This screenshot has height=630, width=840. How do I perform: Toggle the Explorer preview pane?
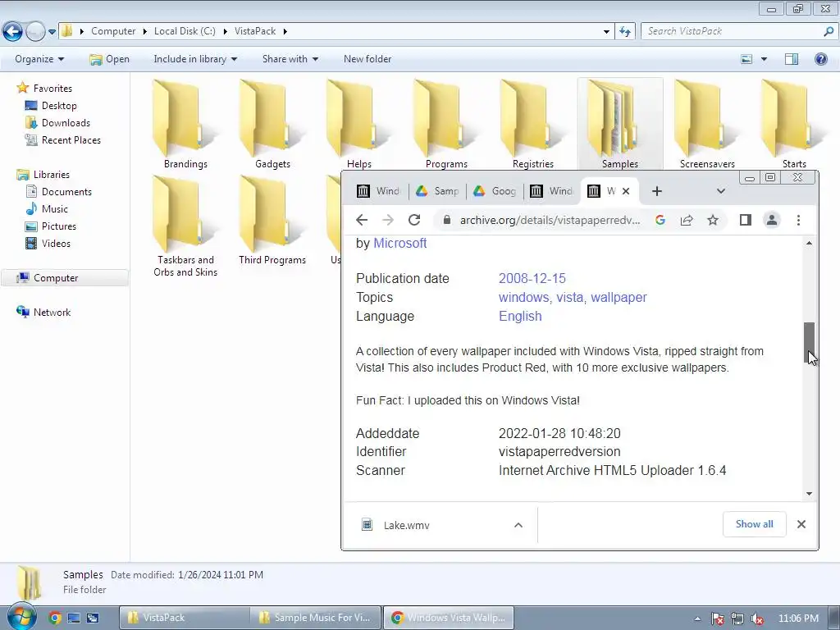click(792, 59)
